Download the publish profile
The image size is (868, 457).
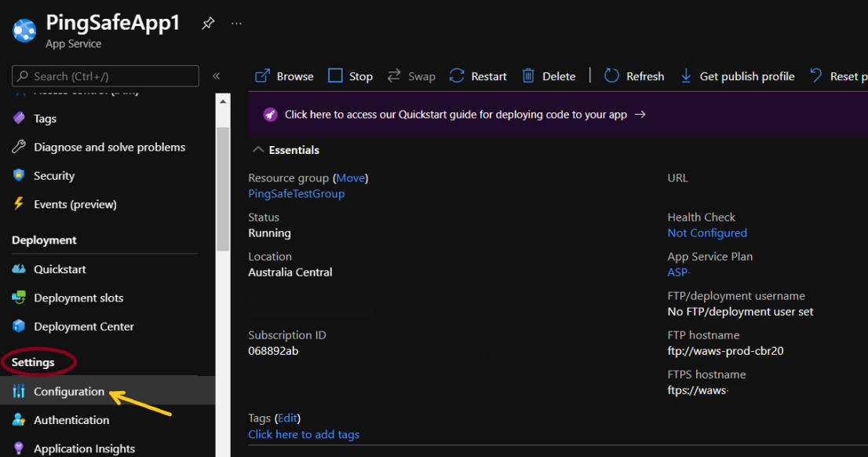(737, 76)
